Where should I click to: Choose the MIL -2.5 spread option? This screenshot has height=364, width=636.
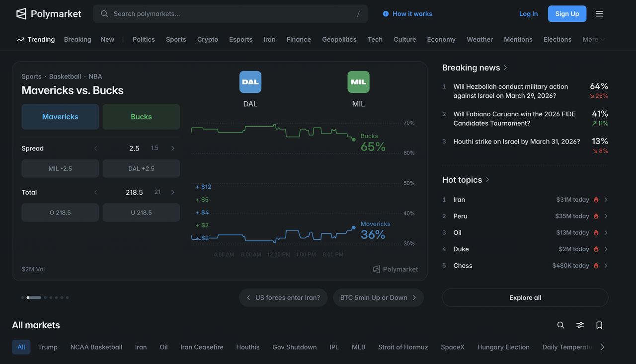tap(60, 169)
